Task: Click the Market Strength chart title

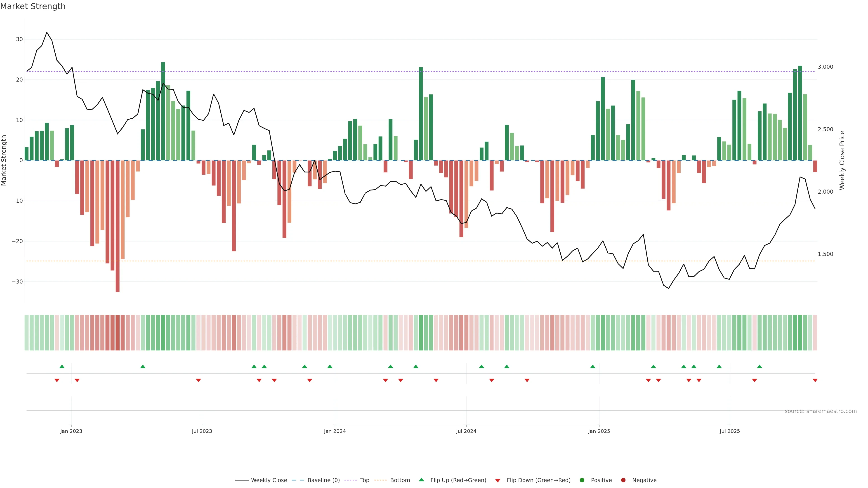Action: click(x=33, y=6)
